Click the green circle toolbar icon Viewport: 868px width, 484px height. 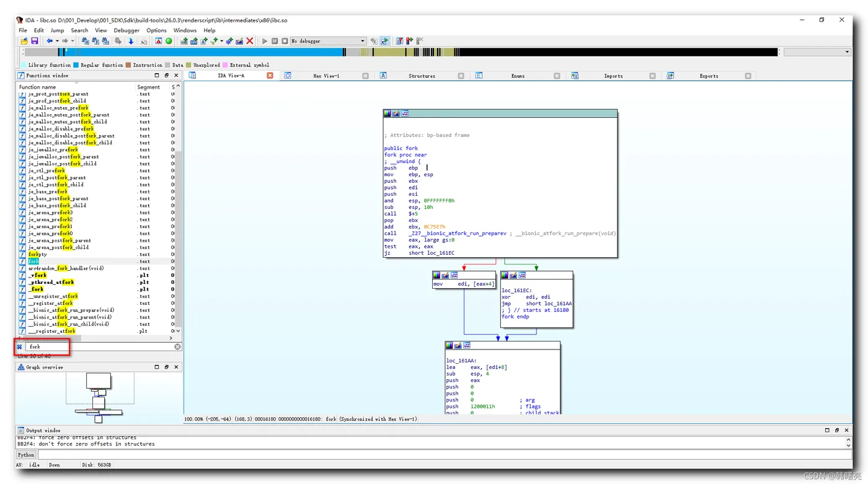(169, 41)
